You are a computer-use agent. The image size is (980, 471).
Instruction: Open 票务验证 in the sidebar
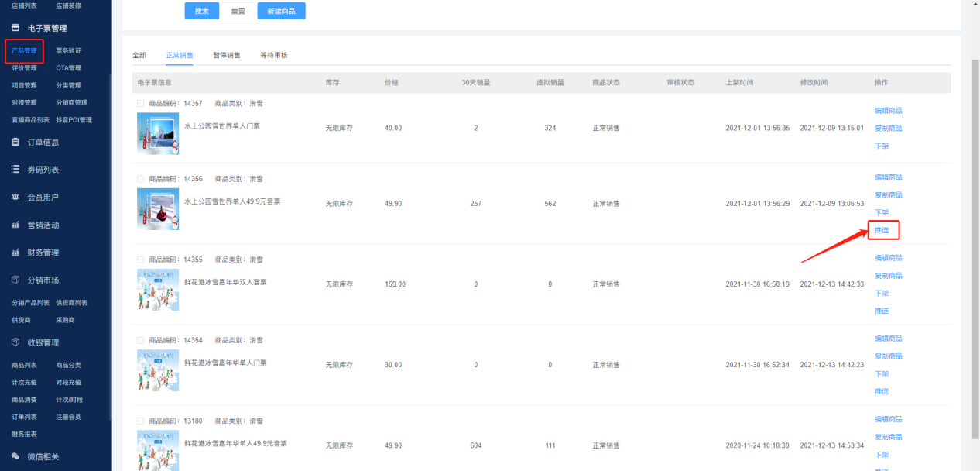[x=68, y=51]
